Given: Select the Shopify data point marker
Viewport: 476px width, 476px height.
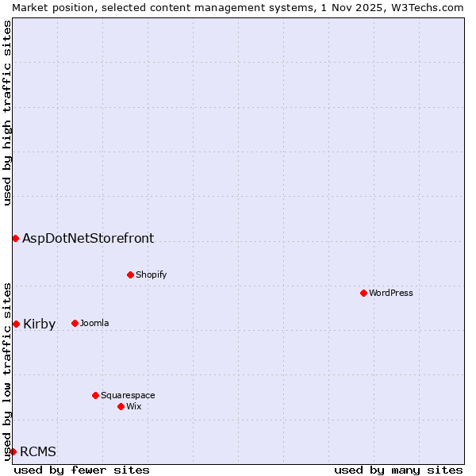Looking at the screenshot, I should [130, 274].
